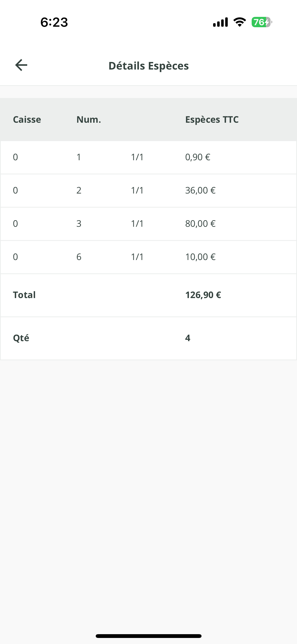Tap the Wi-Fi status icon
Viewport: 297px width, 644px height.
tap(240, 22)
